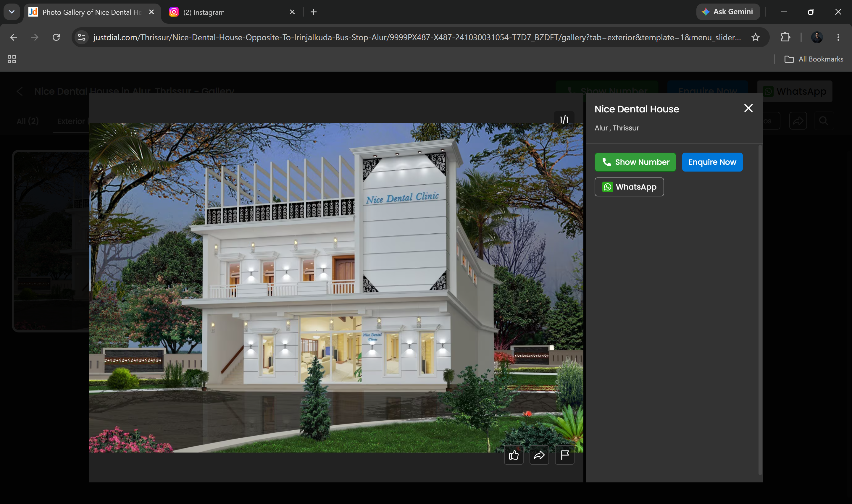
Task: Report the photo with the flag icon
Action: click(564, 455)
